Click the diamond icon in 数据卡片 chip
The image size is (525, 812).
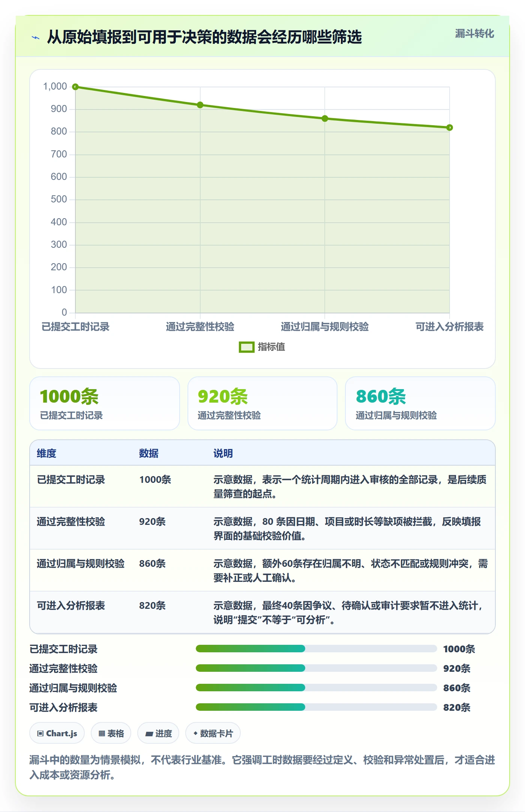coord(195,733)
